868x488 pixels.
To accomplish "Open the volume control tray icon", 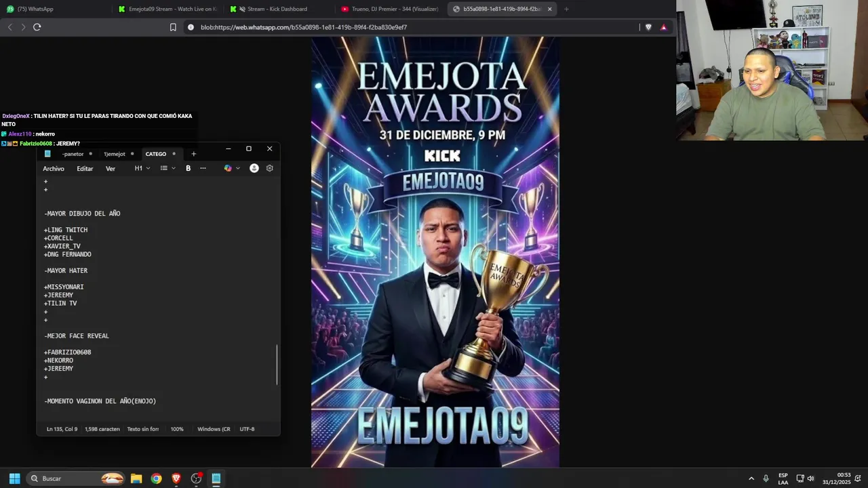I will (x=810, y=479).
